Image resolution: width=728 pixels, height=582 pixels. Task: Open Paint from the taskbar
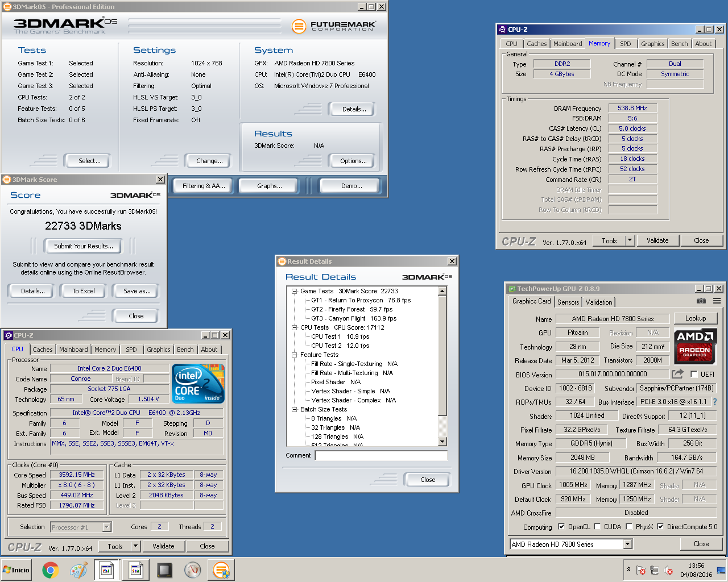click(x=78, y=569)
